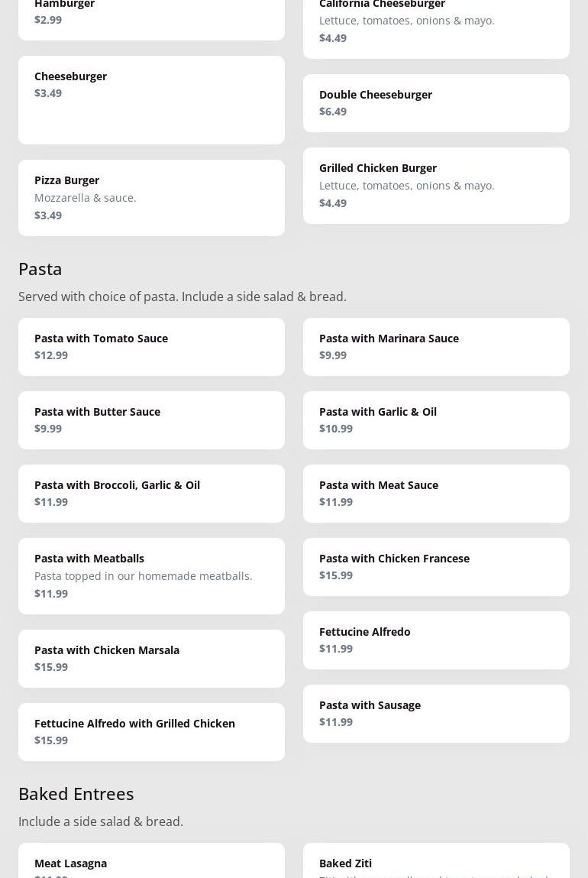The image size is (588, 878).
Task: Select Pasta with Tomato Sauce
Action: click(x=151, y=347)
